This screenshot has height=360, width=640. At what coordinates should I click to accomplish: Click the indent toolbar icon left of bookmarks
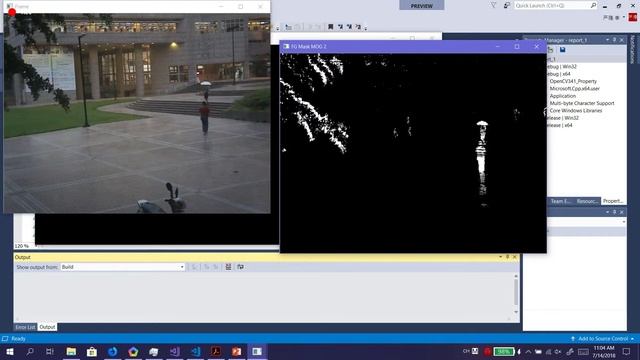pyautogui.click(x=289, y=27)
